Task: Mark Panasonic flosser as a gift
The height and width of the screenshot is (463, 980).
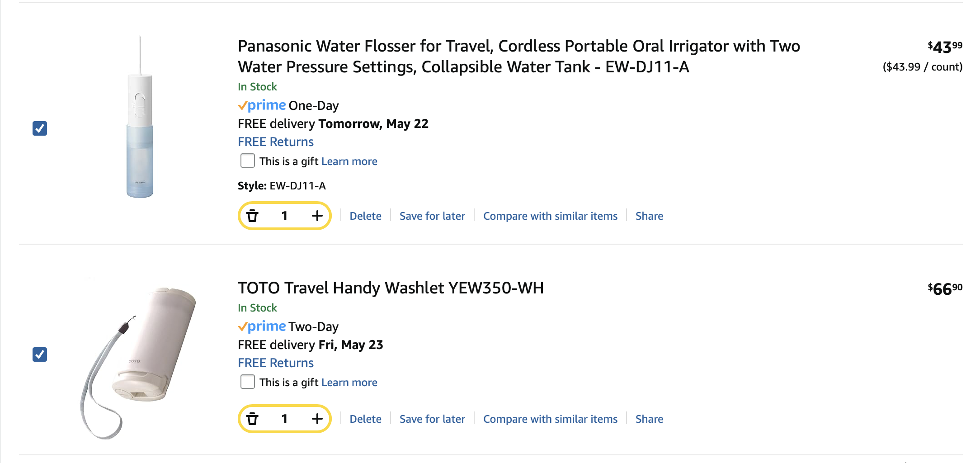Action: coord(248,161)
